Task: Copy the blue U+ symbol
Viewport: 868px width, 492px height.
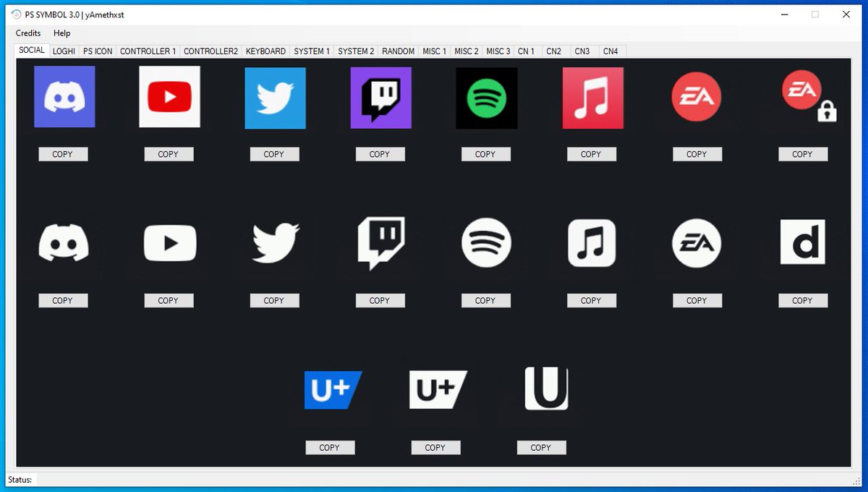Action: tap(330, 448)
